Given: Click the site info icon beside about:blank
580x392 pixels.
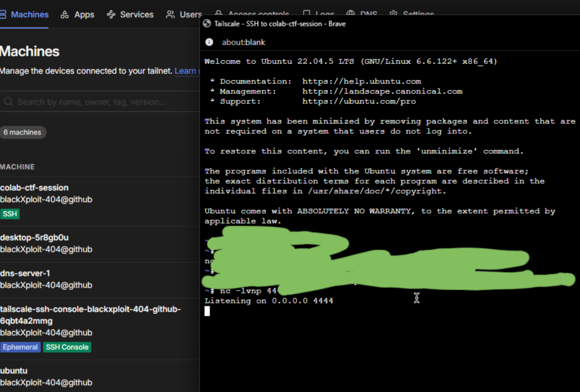Looking at the screenshot, I should coord(210,42).
